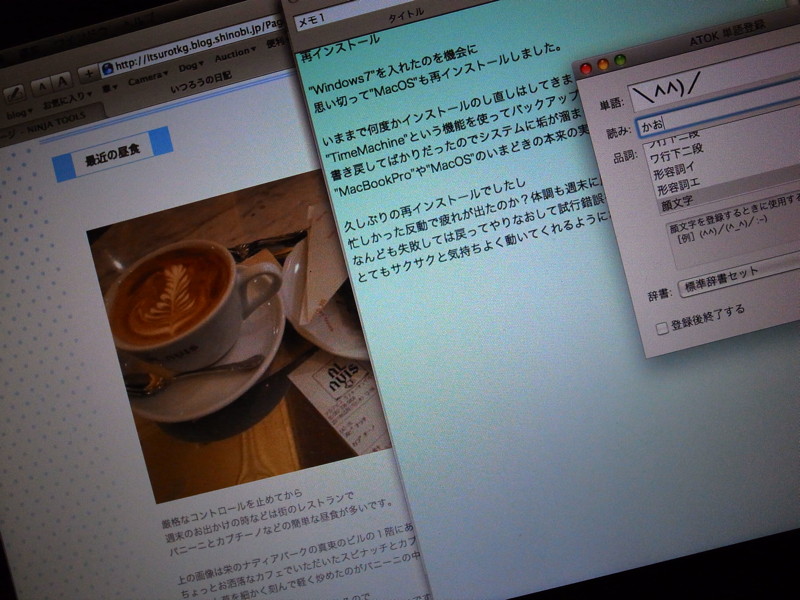800x600 pixels.
Task: Click the memo line starting with とてもサクサクと
Action: pyautogui.click(x=482, y=247)
